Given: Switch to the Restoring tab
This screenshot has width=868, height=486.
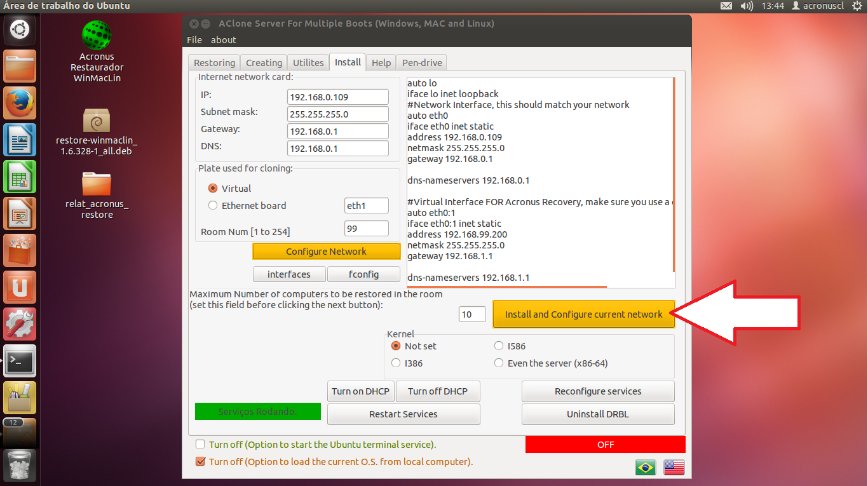Looking at the screenshot, I should [x=214, y=62].
